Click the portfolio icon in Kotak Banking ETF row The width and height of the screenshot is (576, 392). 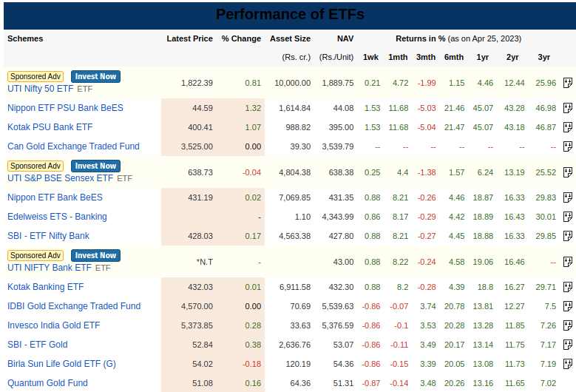tap(568, 287)
